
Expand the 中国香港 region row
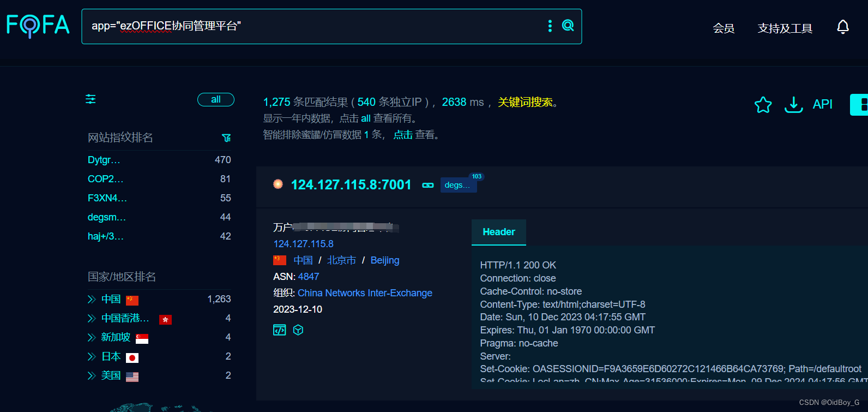coord(92,318)
